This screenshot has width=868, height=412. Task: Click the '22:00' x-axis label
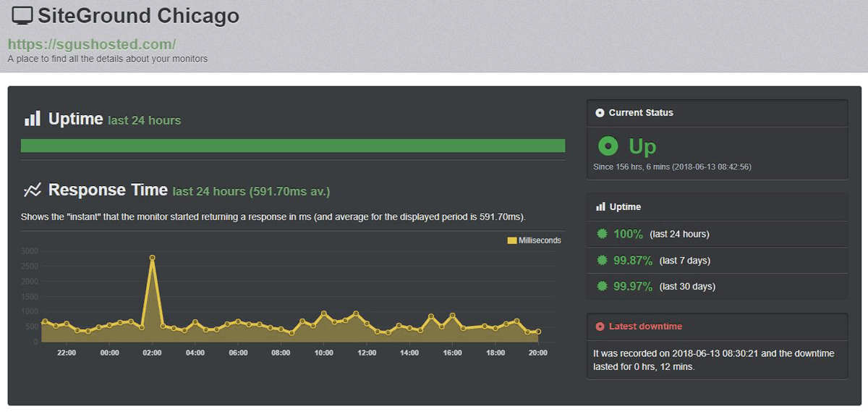(x=67, y=353)
